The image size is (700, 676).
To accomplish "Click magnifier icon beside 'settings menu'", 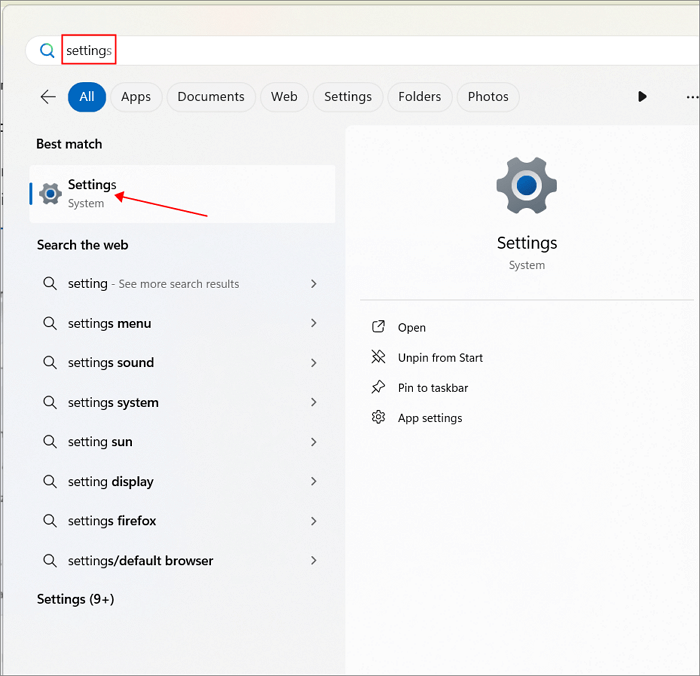I will pyautogui.click(x=50, y=323).
